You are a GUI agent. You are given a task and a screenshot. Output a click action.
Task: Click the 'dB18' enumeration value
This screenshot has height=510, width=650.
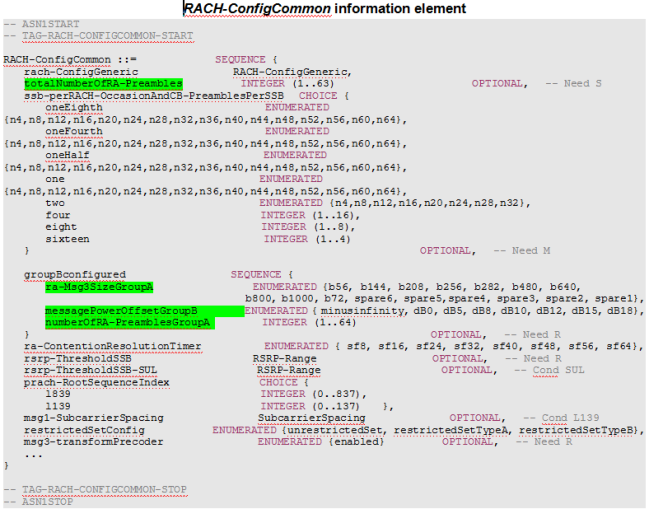click(621, 311)
